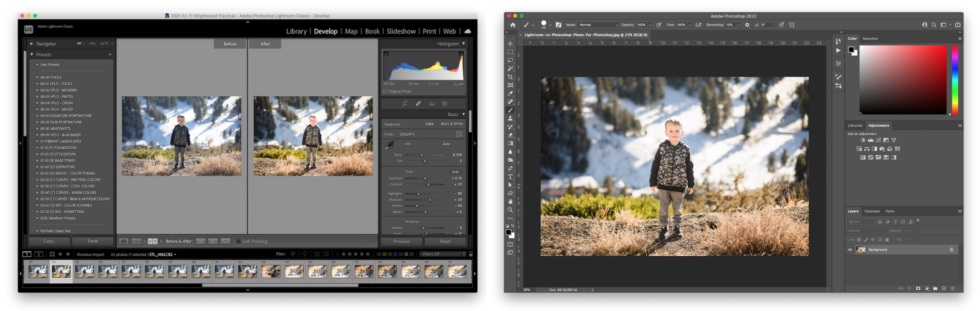
Task: Select the Crop tool in Photoshop toolbar
Action: tap(510, 77)
